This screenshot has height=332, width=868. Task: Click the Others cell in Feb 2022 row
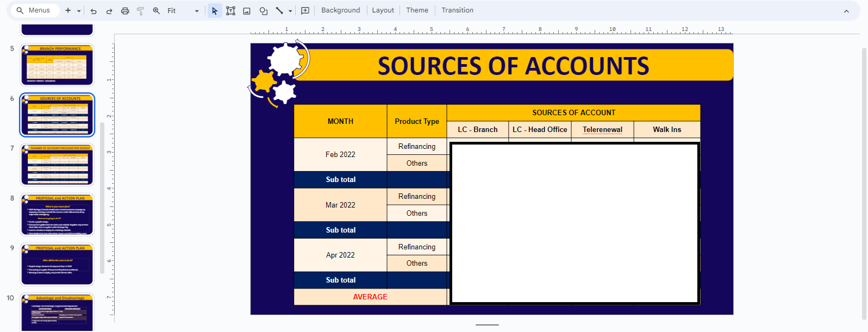(x=417, y=163)
